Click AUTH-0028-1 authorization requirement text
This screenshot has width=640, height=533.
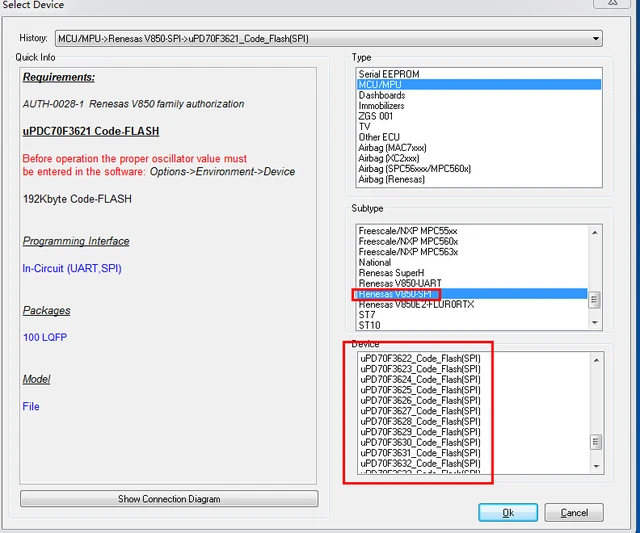(133, 104)
